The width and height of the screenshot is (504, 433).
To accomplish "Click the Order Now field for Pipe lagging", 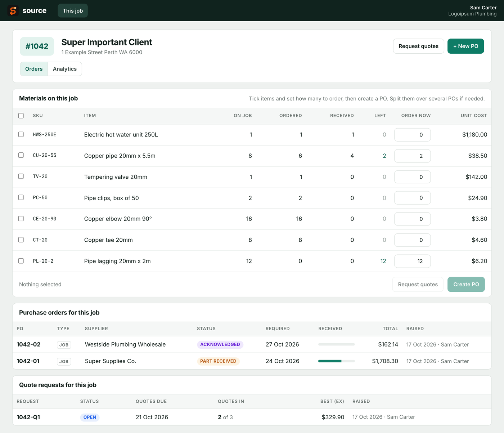I will (412, 261).
